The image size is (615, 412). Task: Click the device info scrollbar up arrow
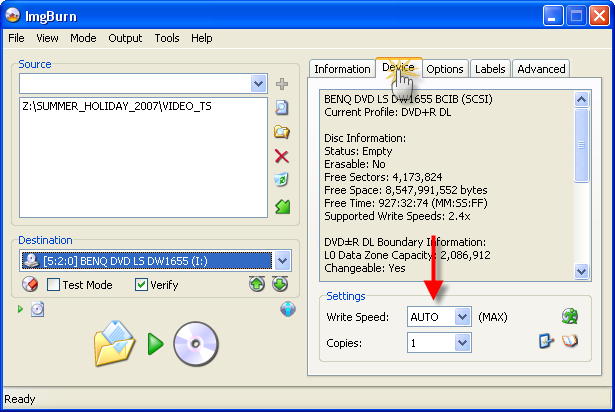tap(581, 100)
